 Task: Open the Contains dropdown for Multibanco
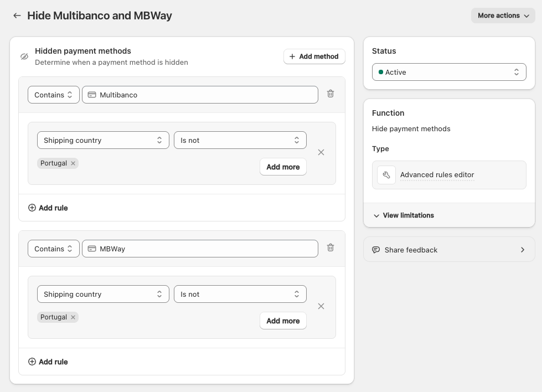coord(53,95)
